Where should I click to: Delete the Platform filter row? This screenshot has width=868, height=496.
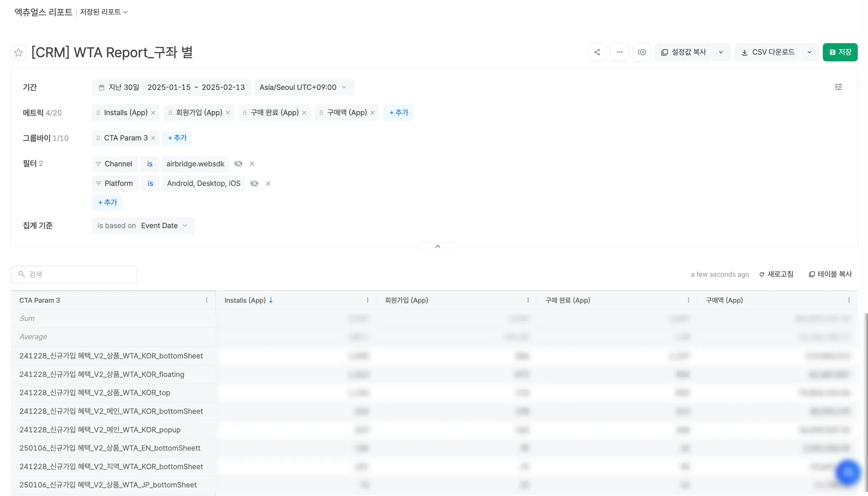pos(268,183)
